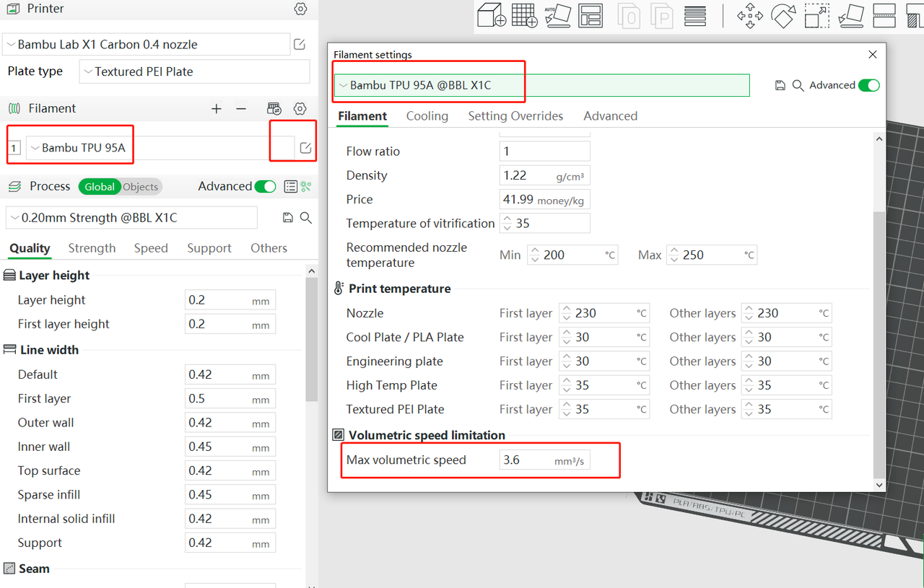
Task: Open the Quality tab
Action: (x=30, y=248)
